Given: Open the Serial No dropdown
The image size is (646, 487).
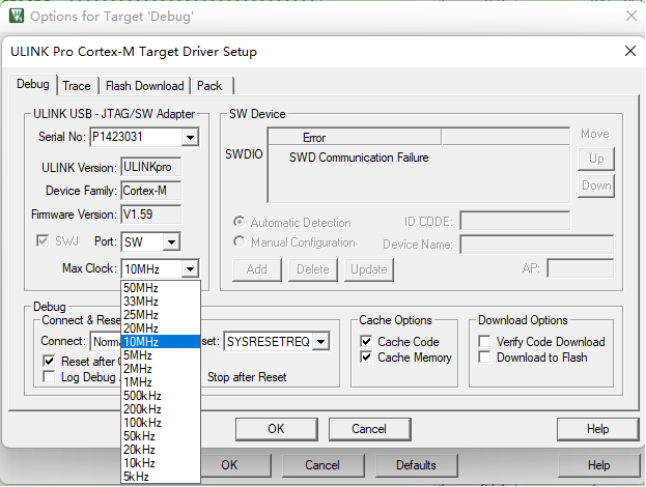Looking at the screenshot, I should 190,137.
